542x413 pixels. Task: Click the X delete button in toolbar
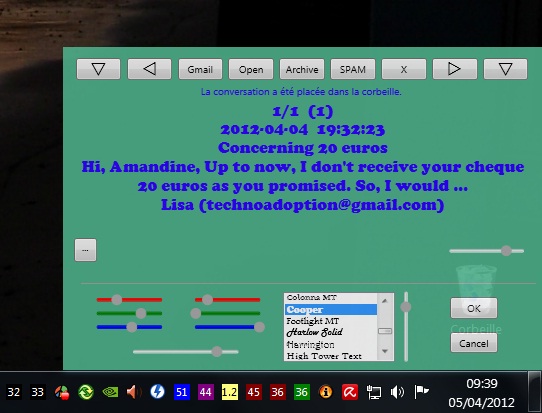(x=404, y=69)
